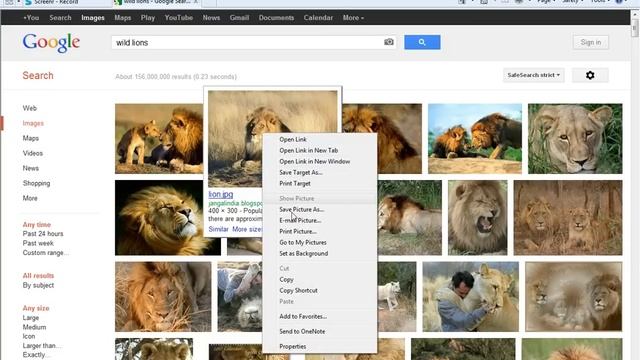Image resolution: width=640 pixels, height=360 pixels.
Task: Select Shopping in the left sidebar
Action: (x=36, y=183)
